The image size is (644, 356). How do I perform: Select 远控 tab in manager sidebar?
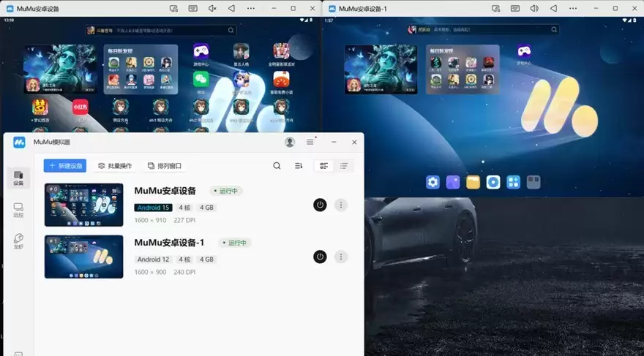coord(18,210)
